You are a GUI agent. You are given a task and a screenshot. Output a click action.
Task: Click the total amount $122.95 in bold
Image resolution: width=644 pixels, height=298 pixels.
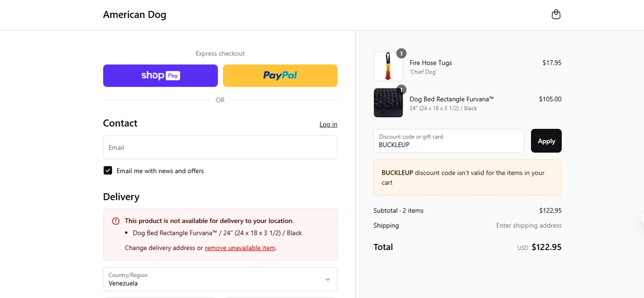click(546, 247)
